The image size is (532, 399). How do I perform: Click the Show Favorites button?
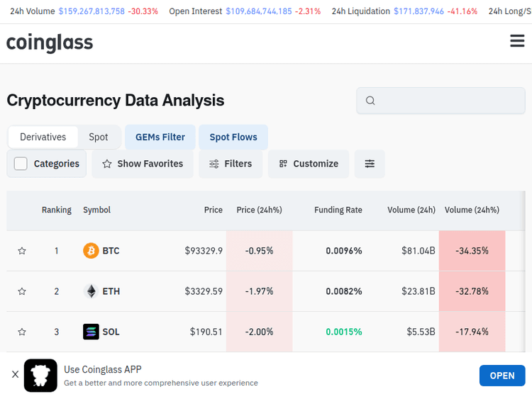[143, 164]
